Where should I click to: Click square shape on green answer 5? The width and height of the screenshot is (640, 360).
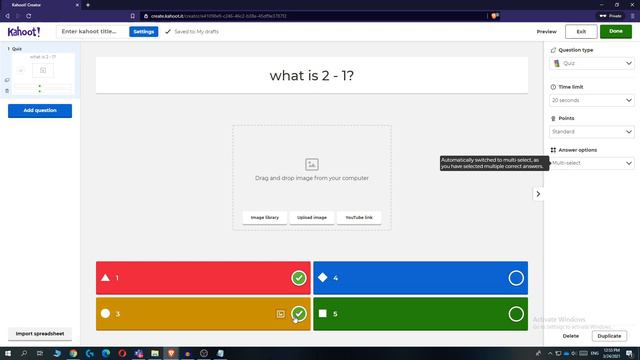(322, 313)
